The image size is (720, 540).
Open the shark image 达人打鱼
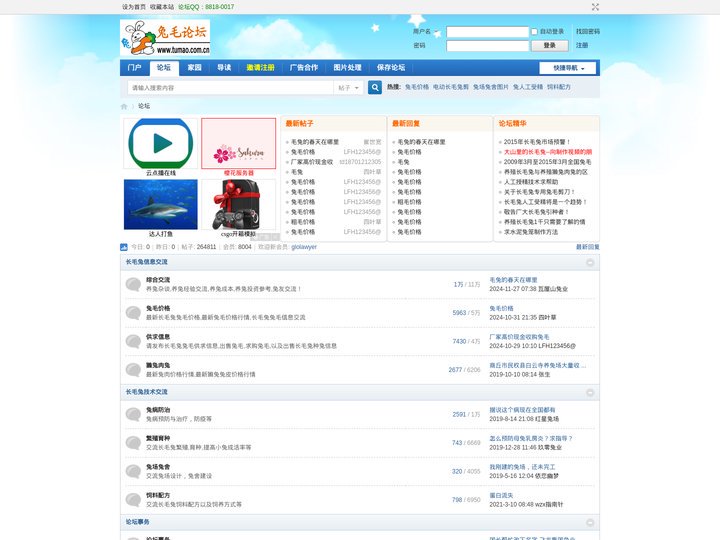161,204
